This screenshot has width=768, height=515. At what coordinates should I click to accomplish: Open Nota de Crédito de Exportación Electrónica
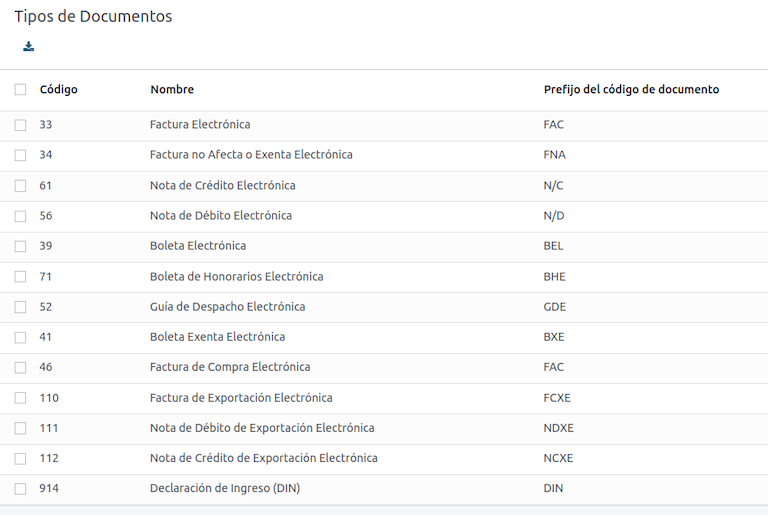pyautogui.click(x=264, y=458)
